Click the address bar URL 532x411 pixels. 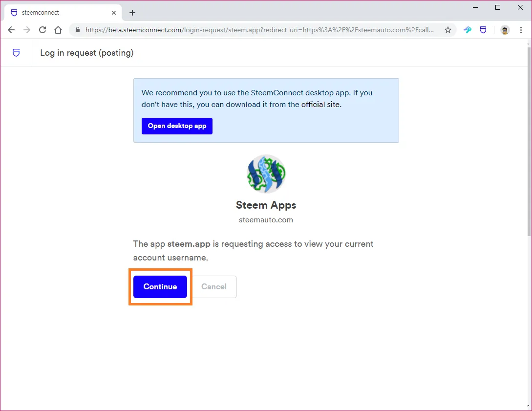[259, 30]
